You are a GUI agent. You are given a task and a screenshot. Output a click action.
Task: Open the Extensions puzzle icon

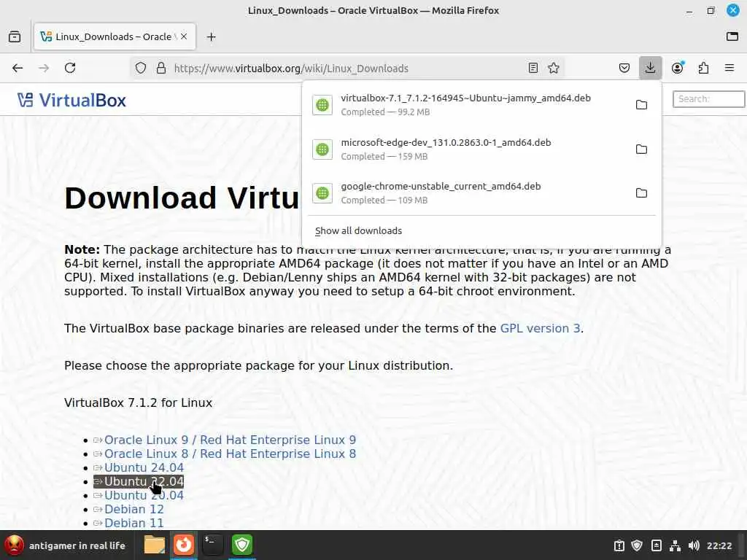coord(703,68)
